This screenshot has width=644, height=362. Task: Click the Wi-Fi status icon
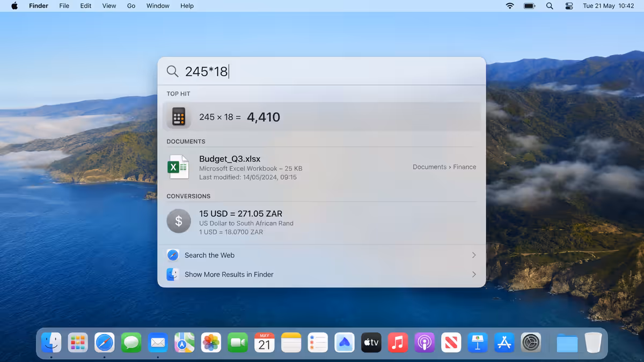coord(510,6)
